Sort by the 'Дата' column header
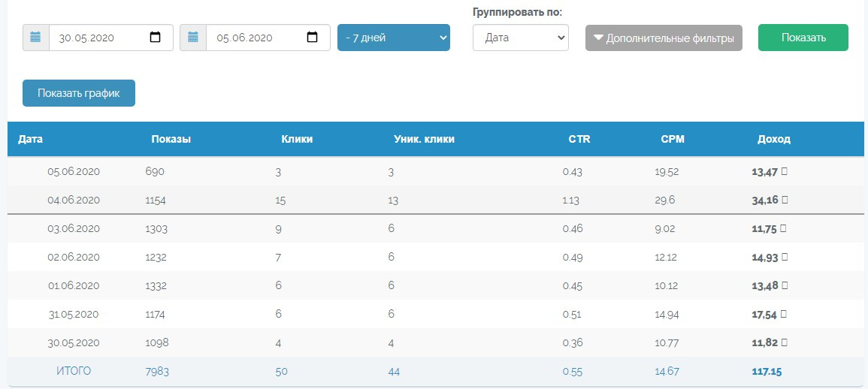 click(31, 139)
